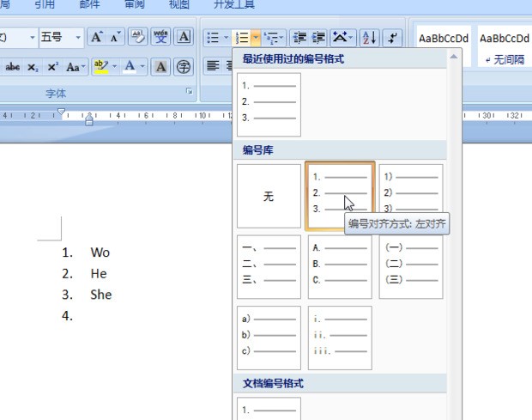Switch to the 开发工具 tab

(233, 4)
